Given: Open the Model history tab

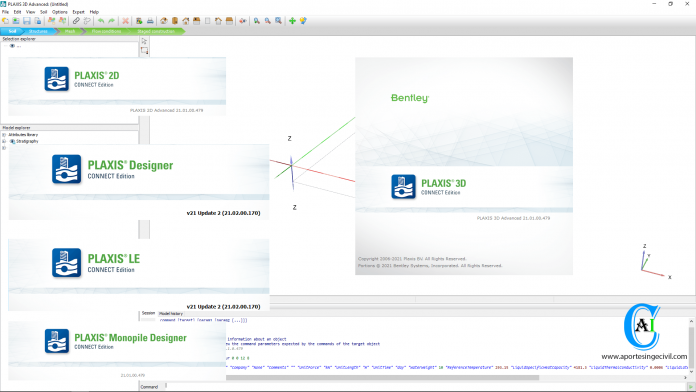Looking at the screenshot, I should 171,313.
